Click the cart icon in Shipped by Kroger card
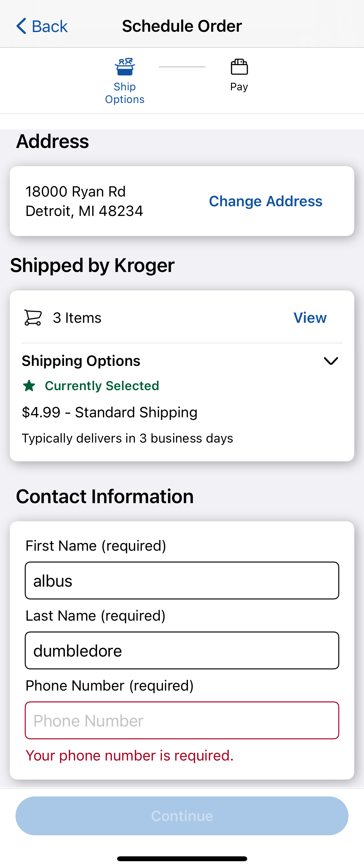The height and width of the screenshot is (868, 364). click(x=32, y=317)
